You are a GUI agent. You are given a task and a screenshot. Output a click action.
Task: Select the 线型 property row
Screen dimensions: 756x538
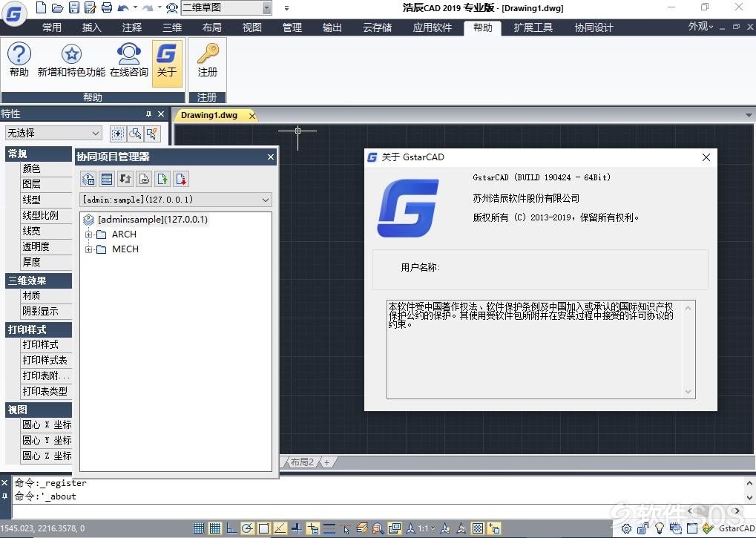point(46,200)
